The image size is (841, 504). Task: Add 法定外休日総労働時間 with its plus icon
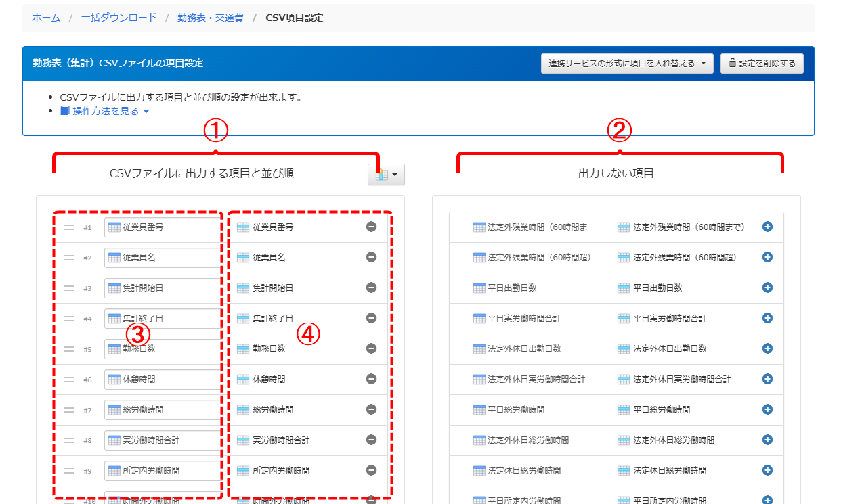(767, 440)
